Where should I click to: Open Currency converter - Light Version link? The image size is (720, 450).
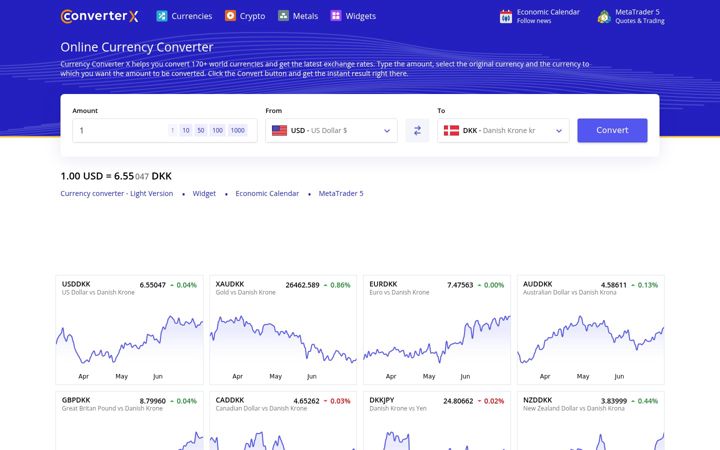pos(117,193)
